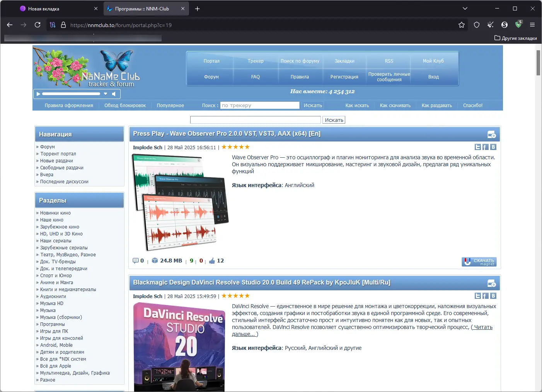Image resolution: width=542 pixels, height=392 pixels.
Task: Click the Искать button in the blue bar
Action: tap(313, 105)
